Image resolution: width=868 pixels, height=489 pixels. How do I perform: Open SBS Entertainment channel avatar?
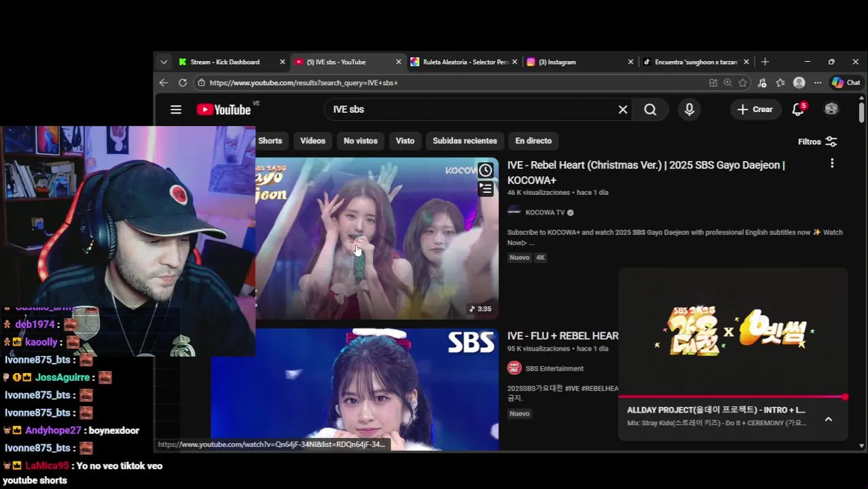514,368
